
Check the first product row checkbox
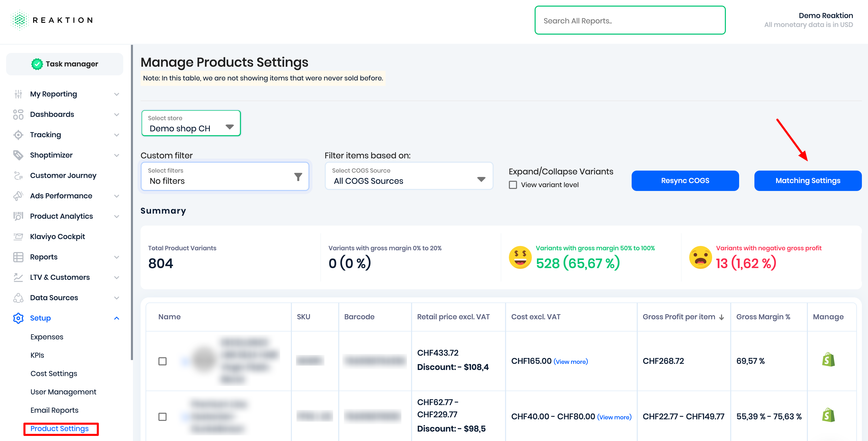[x=162, y=361]
